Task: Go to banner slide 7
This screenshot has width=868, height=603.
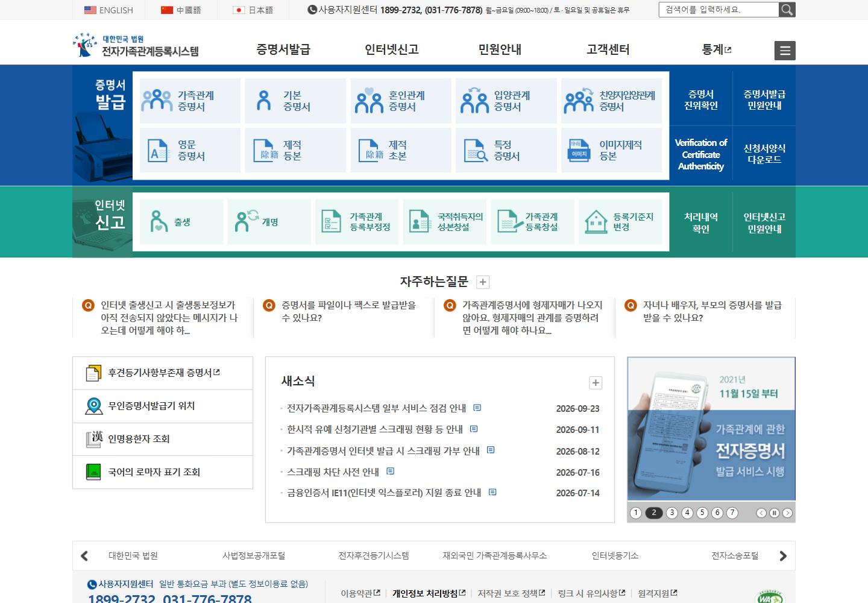Action: (732, 513)
